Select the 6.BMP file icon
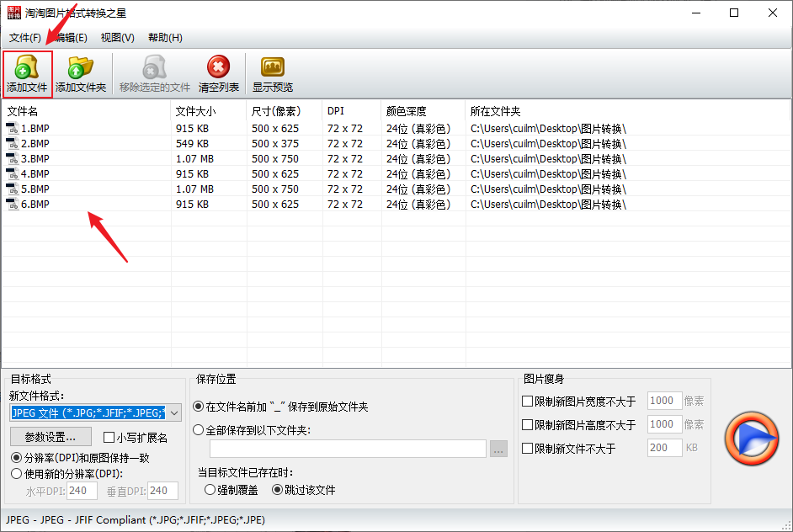793x532 pixels. (x=13, y=205)
